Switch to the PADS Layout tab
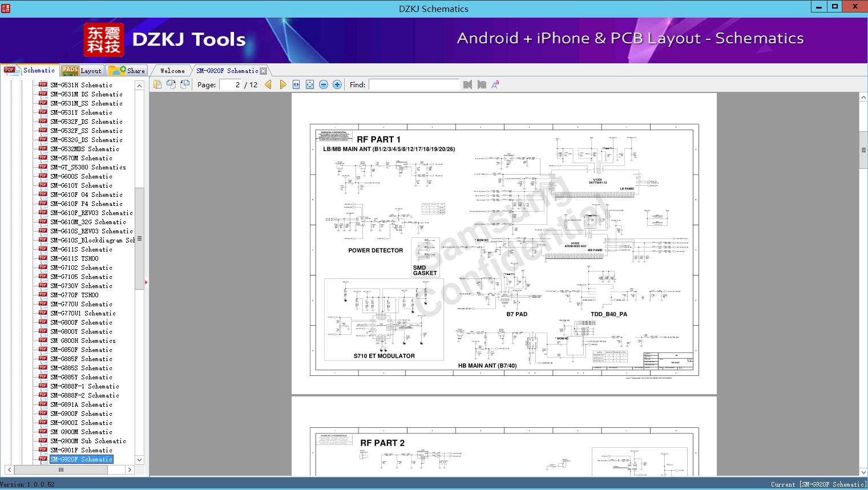Image resolution: width=868 pixels, height=490 pixels. (x=82, y=71)
